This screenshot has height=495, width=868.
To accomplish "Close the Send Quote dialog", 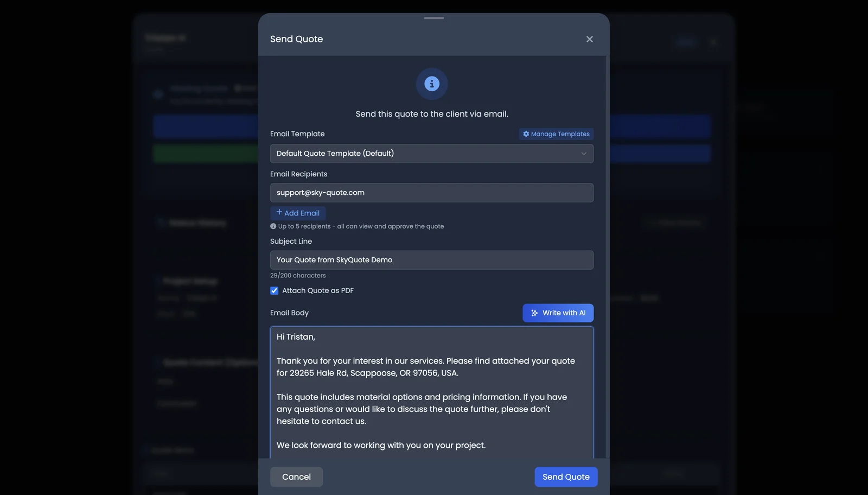I will [589, 39].
